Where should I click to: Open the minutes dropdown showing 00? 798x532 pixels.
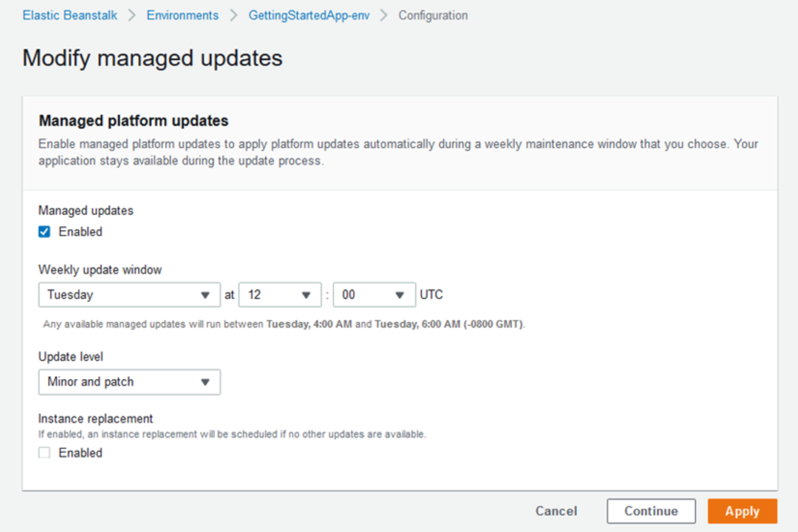point(374,295)
